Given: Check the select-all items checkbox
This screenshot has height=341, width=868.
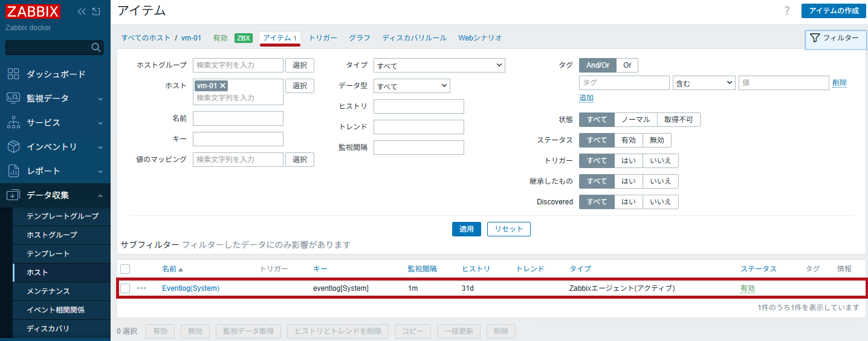Looking at the screenshot, I should tap(125, 269).
